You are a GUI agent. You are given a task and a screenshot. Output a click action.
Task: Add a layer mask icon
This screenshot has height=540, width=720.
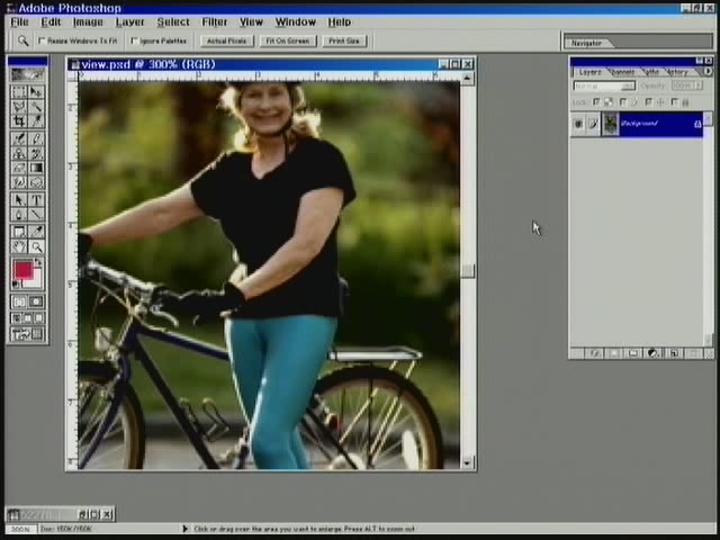click(614, 353)
